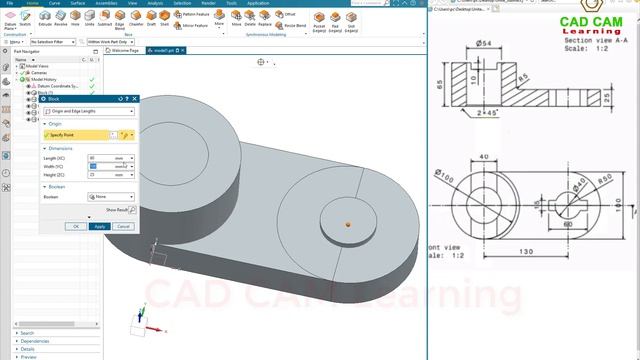Open the Pattern Feature command
Screen dimensions: 640x360
point(191,14)
